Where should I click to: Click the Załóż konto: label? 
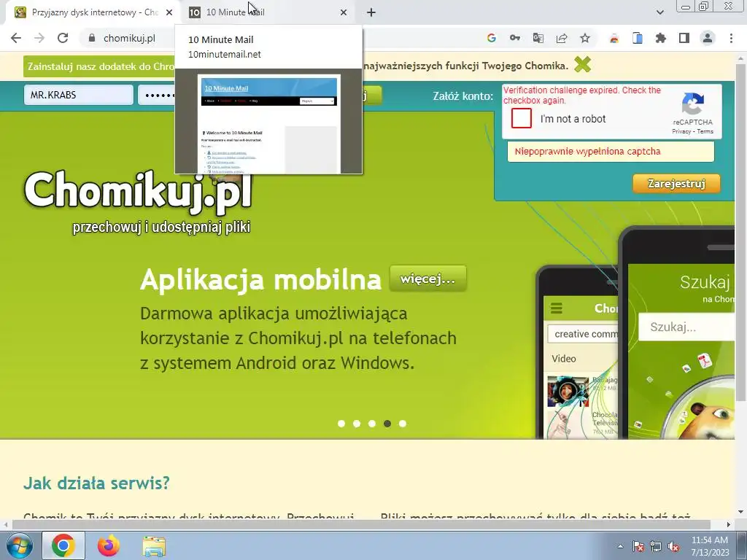point(462,96)
